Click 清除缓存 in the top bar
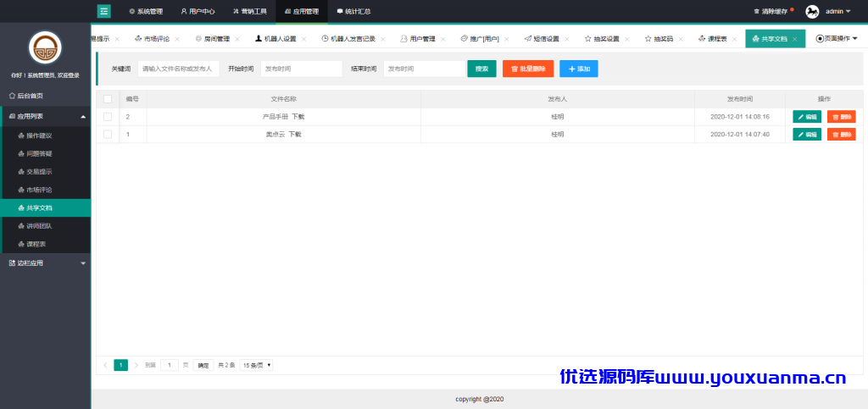This screenshot has width=868, height=409. [x=770, y=11]
